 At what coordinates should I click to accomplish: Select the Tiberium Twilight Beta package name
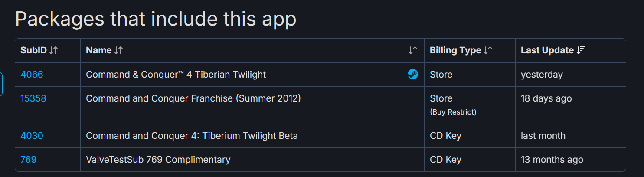click(192, 136)
